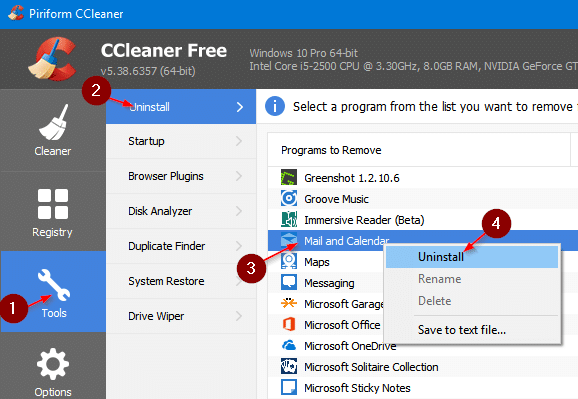578x399 pixels.
Task: Select Microsoft Solitaire Collection entry
Action: click(423, 367)
